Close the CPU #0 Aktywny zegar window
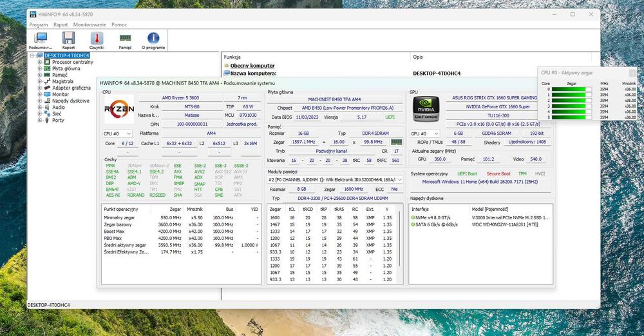The image size is (644, 336). [632, 73]
